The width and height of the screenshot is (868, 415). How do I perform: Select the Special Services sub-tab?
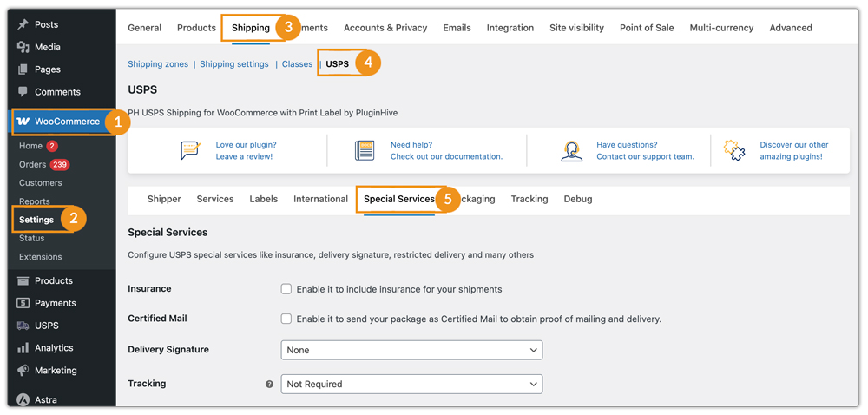pyautogui.click(x=399, y=199)
